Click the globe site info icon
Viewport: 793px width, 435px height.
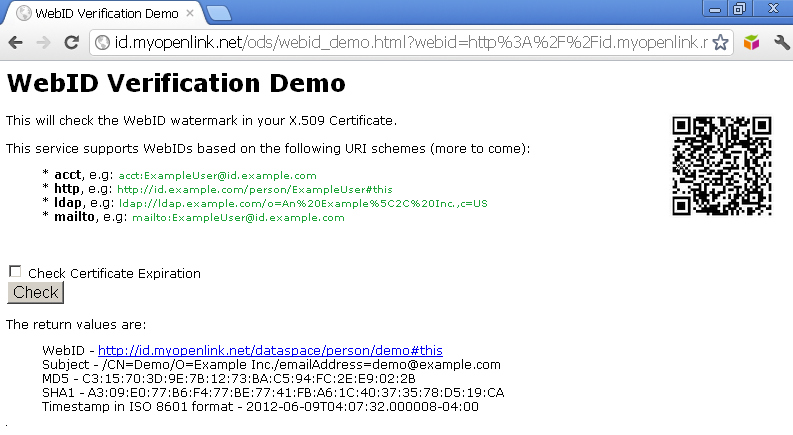point(102,43)
